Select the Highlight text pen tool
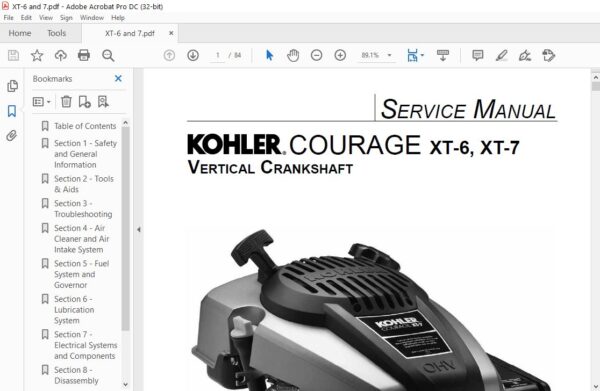This screenshot has height=391, width=600. (501, 55)
